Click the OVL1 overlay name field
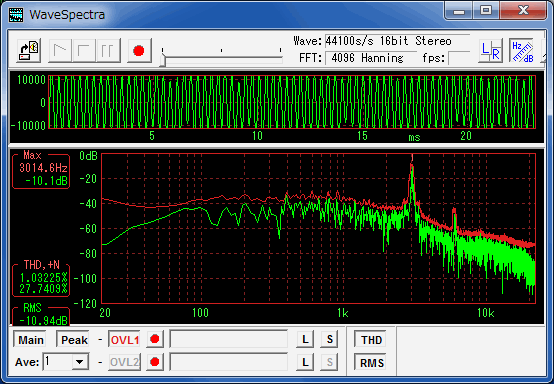This screenshot has width=554, height=384. [x=229, y=339]
